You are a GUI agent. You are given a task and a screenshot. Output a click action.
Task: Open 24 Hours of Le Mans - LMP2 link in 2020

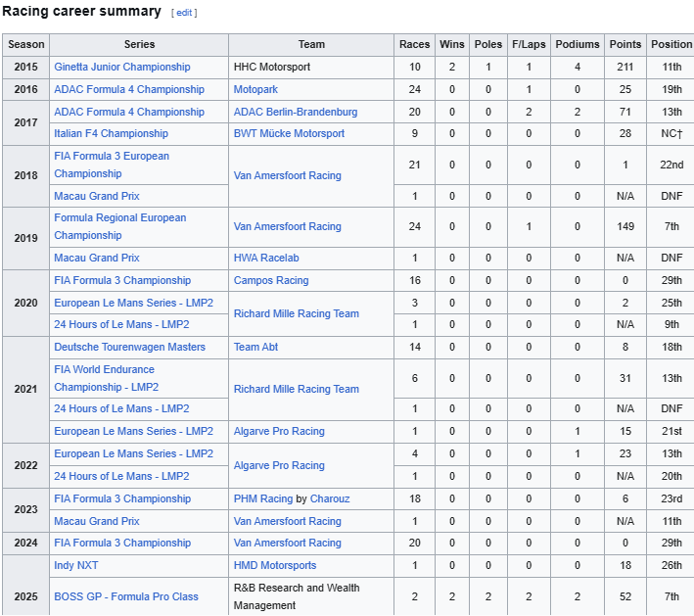click(121, 324)
